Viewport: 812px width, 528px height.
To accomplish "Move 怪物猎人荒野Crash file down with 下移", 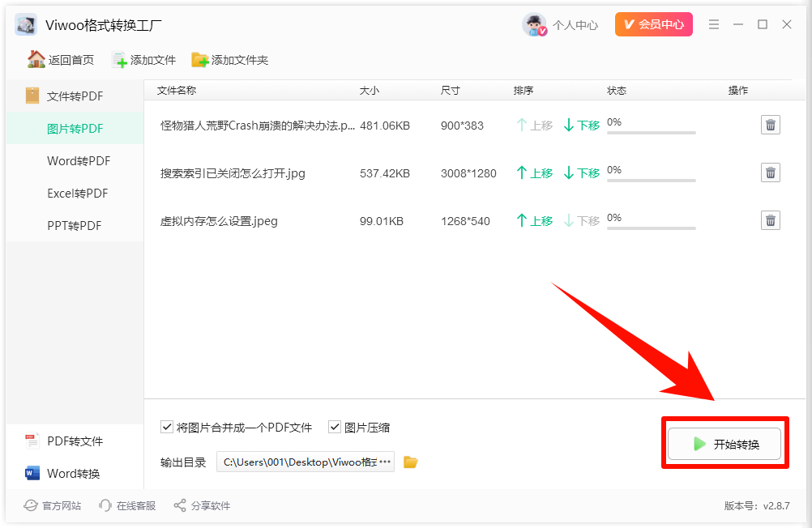I will pyautogui.click(x=582, y=126).
